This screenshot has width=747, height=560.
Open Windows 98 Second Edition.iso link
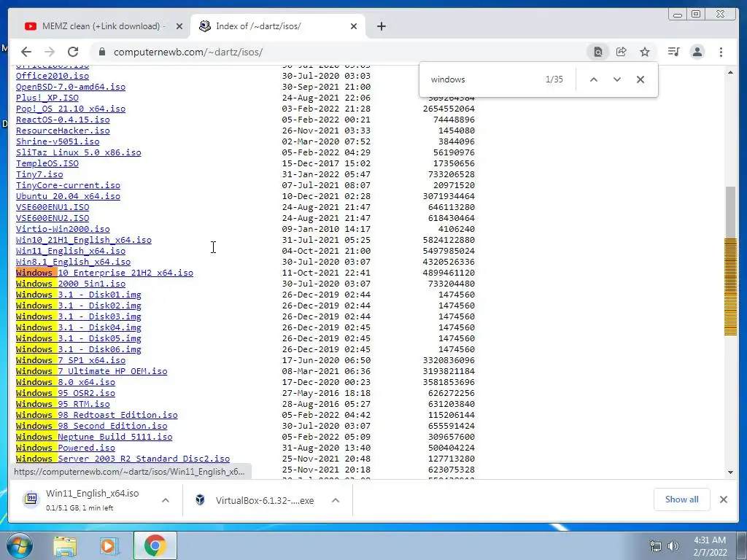91,426
